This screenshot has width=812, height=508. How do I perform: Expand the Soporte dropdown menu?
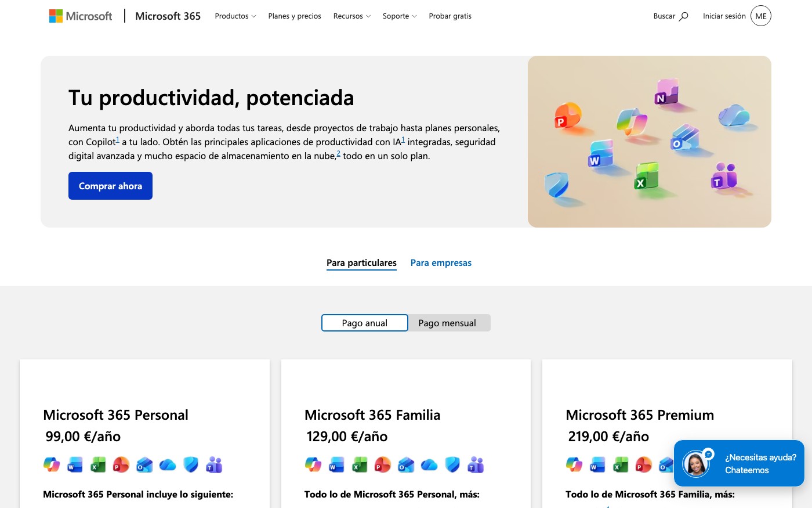pos(400,16)
